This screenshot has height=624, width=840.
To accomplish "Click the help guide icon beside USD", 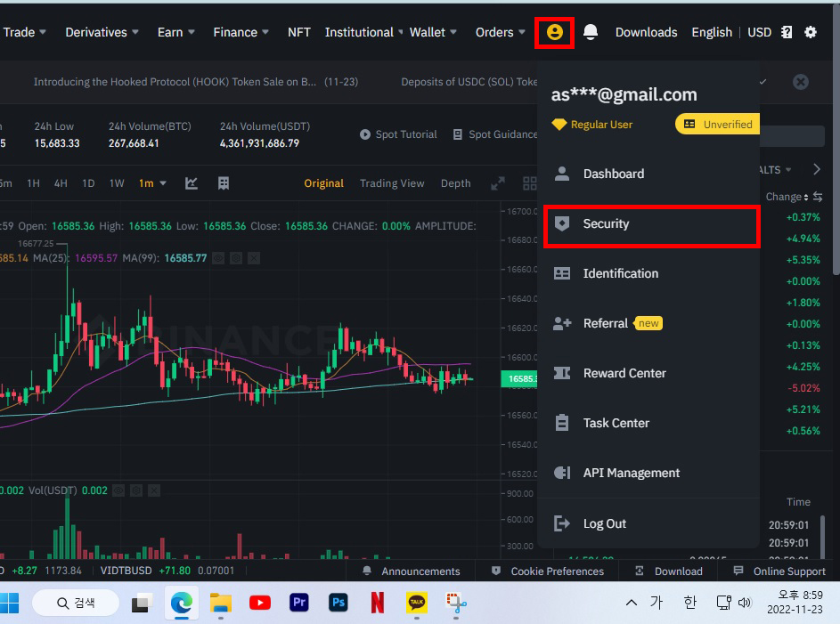I will pyautogui.click(x=787, y=32).
